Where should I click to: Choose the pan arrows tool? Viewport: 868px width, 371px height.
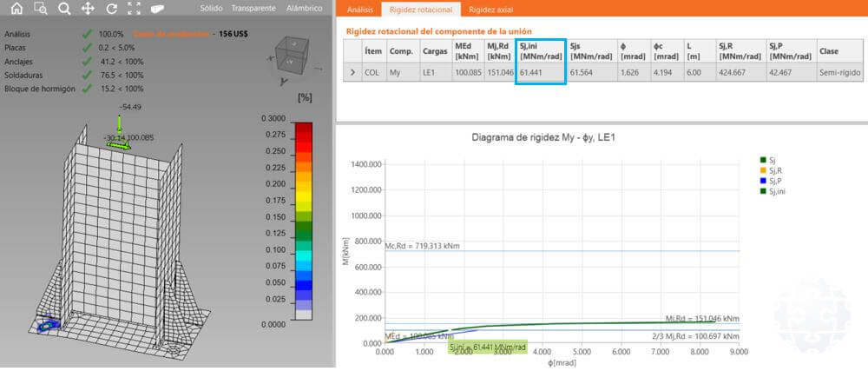coord(88,8)
